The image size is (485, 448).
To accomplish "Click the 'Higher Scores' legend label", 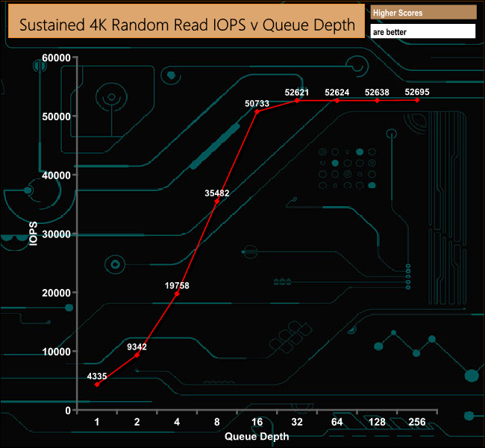I will pos(398,13).
